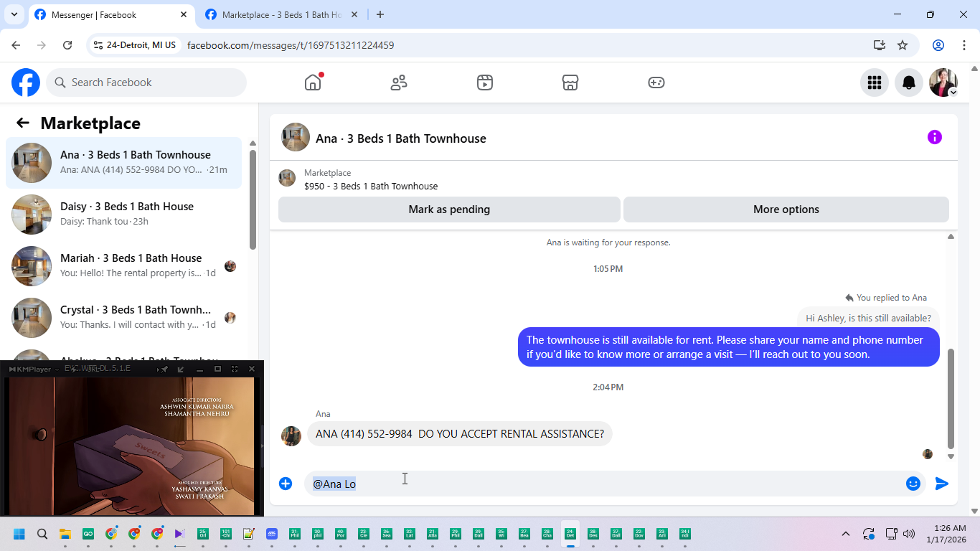Click the chat messages scrollbar thumb

pos(951,398)
